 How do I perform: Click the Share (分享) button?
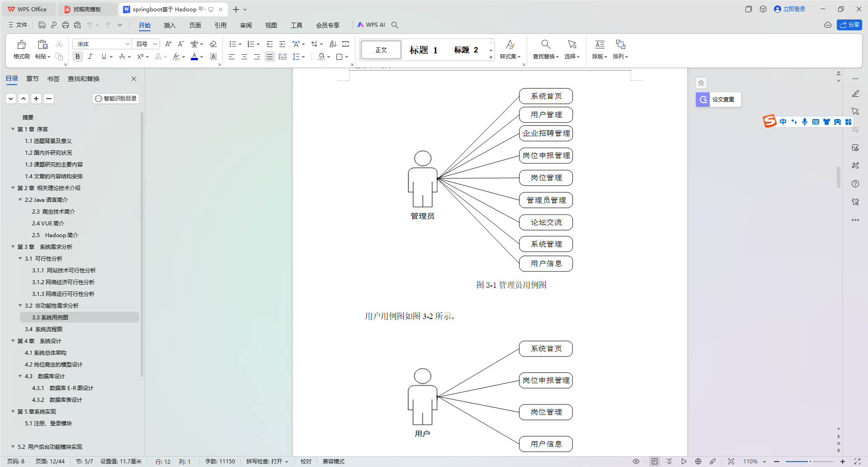pos(849,25)
